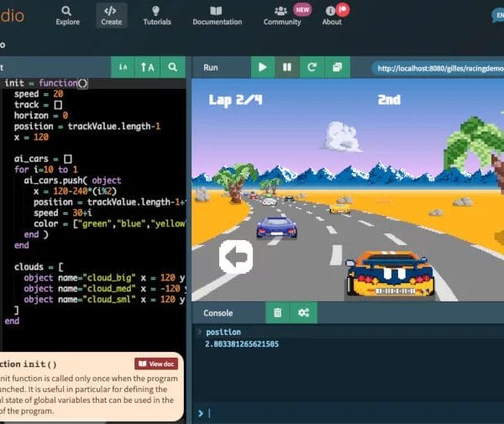Click the 'ai_cars.push( object' line
Image resolution: width=504 pixels, height=424 pixels.
72,181
